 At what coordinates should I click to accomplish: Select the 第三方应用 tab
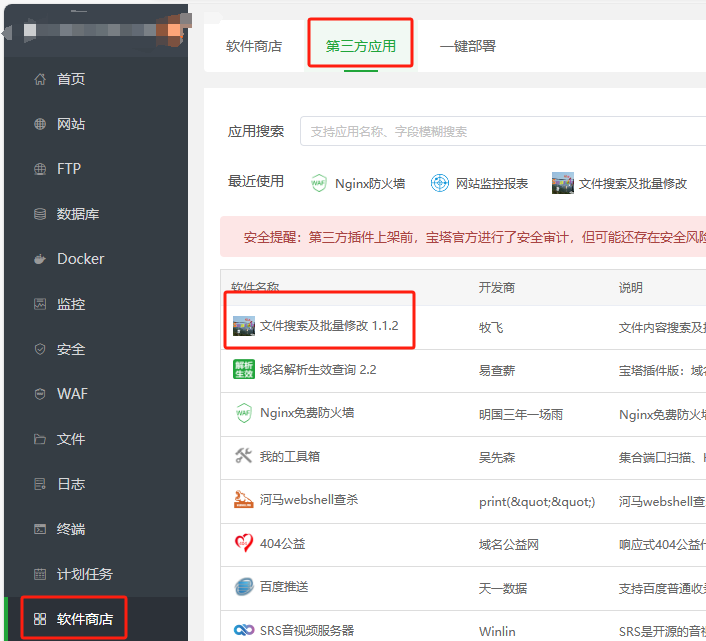361,46
